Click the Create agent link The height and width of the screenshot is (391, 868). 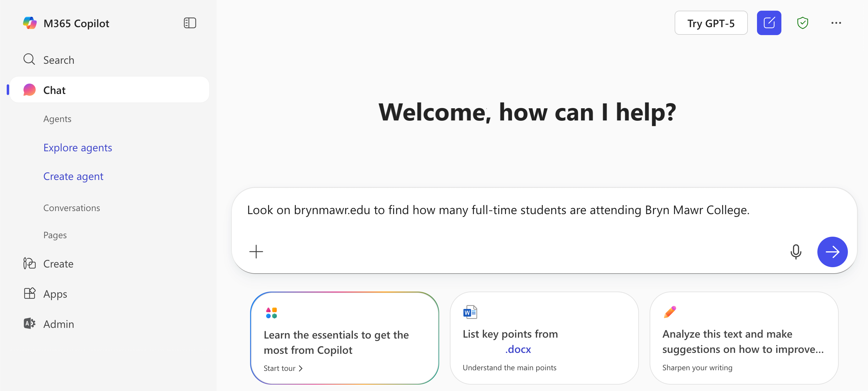coord(73,176)
